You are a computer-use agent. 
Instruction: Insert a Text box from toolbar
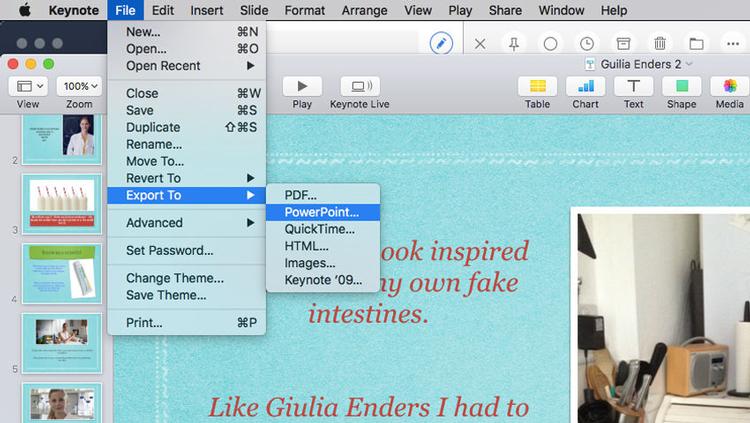click(633, 86)
